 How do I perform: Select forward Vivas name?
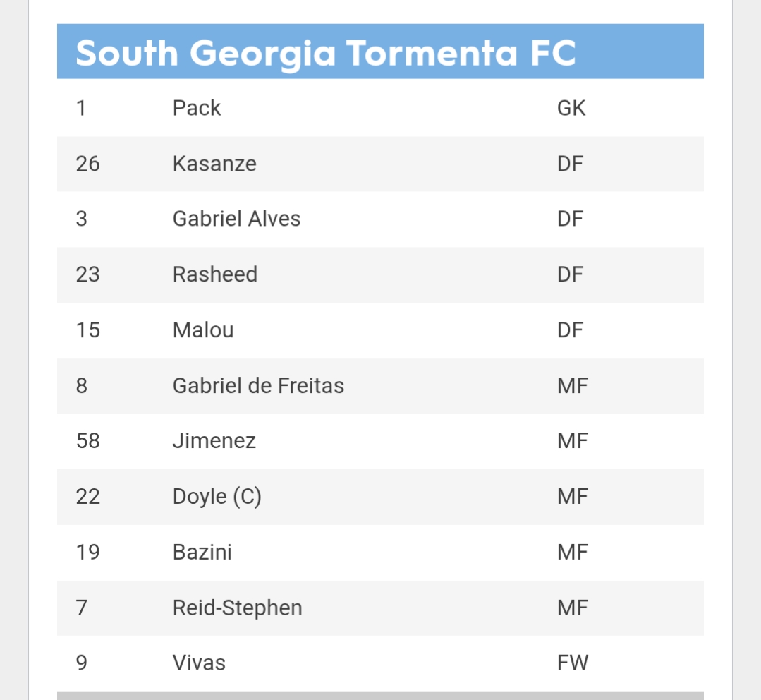[x=199, y=663]
